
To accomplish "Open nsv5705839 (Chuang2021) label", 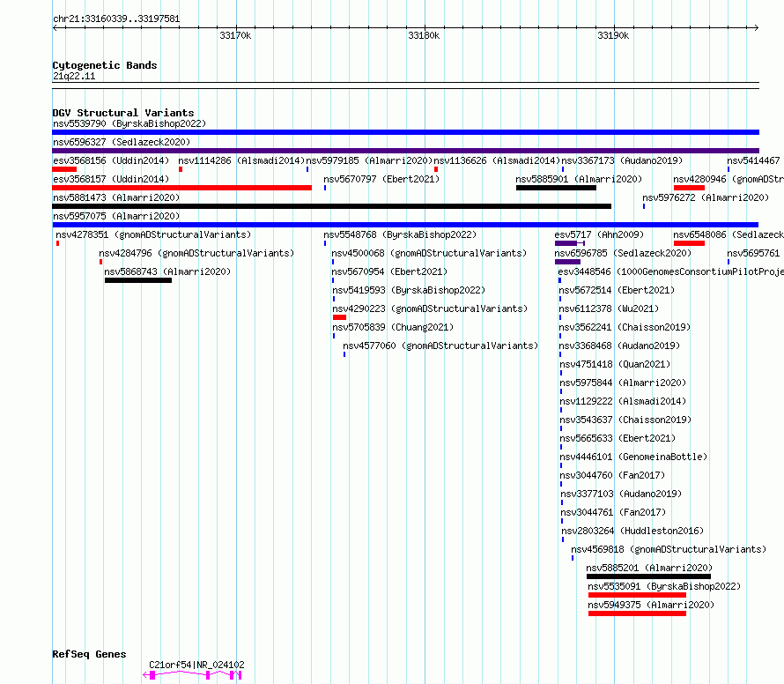I will tap(393, 327).
